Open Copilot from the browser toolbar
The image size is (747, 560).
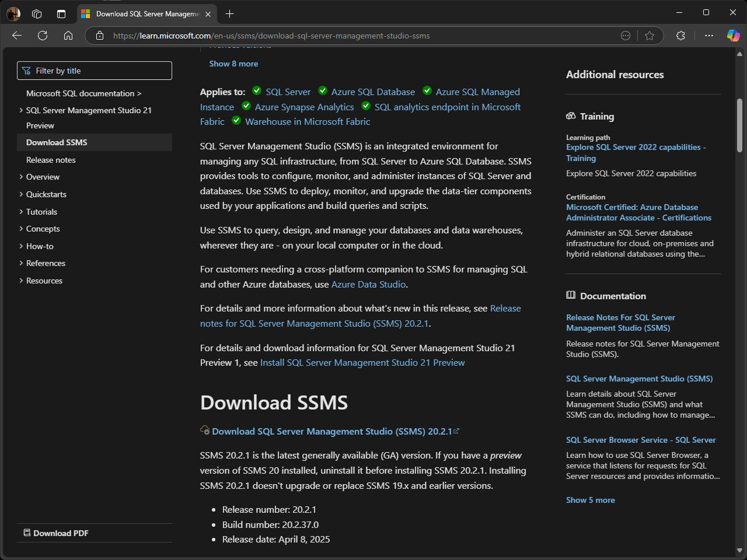[x=733, y=36]
